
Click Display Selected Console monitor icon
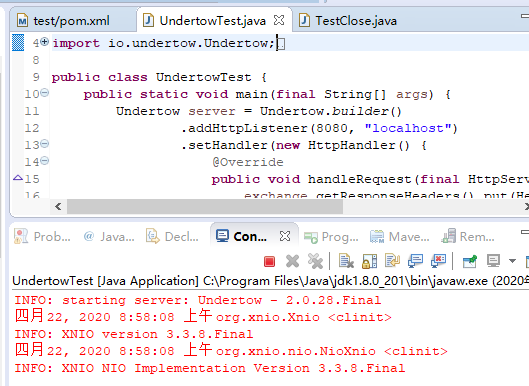point(493,261)
